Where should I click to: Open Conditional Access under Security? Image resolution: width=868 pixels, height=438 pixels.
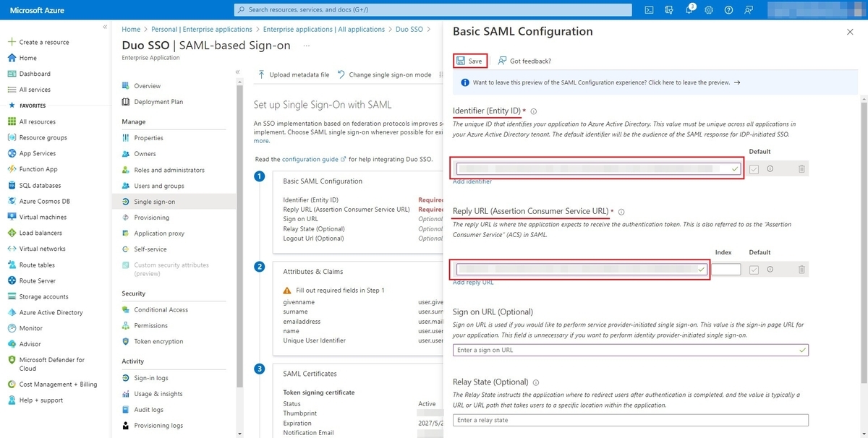coord(161,310)
